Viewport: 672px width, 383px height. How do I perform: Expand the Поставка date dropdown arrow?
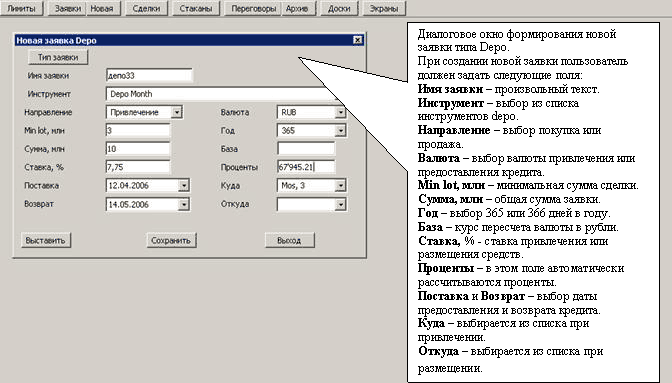[x=183, y=186]
